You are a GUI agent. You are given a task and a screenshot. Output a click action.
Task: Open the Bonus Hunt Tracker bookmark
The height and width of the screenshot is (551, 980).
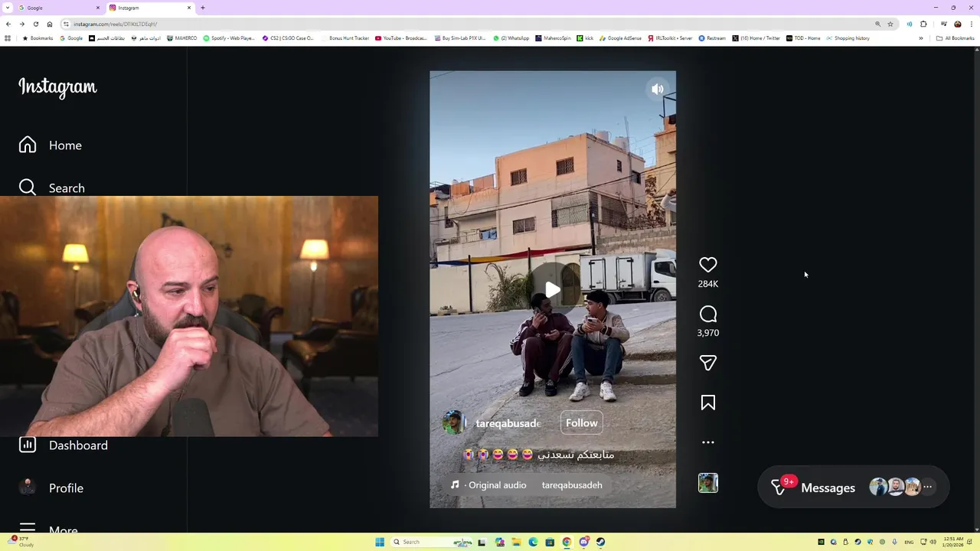coord(345,38)
